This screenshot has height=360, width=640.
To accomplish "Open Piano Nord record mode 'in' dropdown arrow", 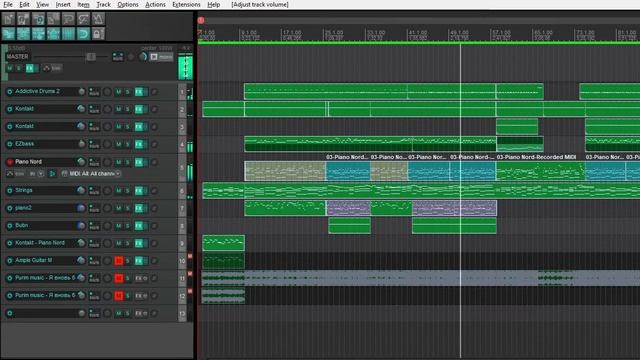I will 41,174.
